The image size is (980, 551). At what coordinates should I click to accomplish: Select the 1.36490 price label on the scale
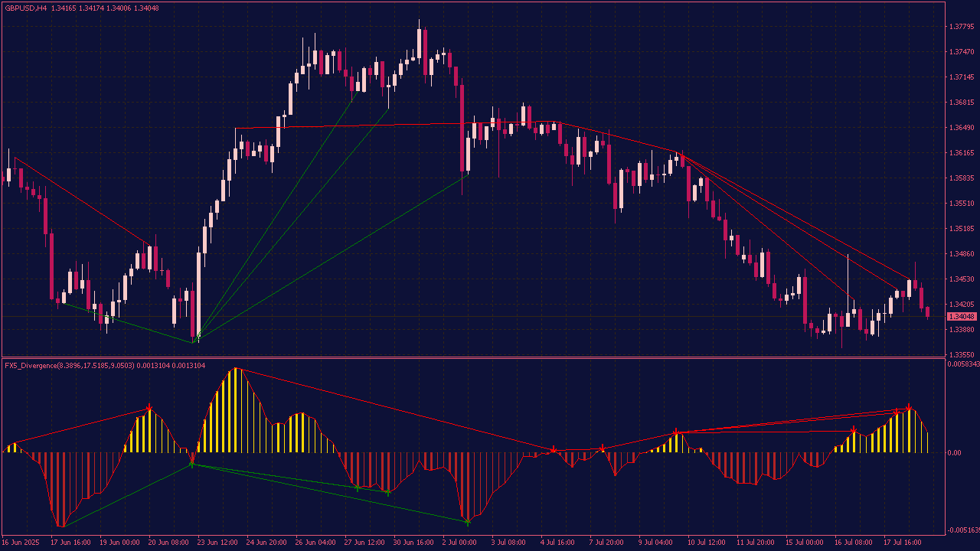(961, 128)
